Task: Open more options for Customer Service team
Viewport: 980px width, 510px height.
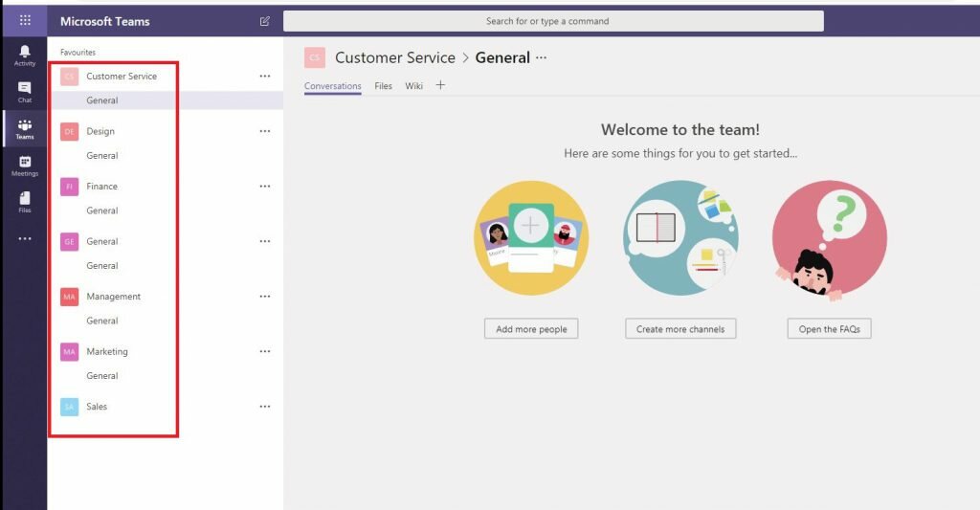Action: 265,77
